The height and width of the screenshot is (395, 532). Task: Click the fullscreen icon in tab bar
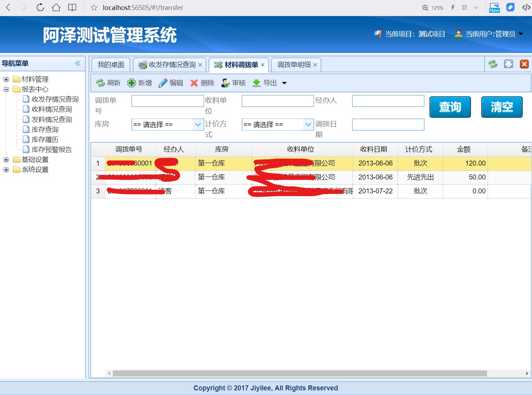(x=508, y=64)
